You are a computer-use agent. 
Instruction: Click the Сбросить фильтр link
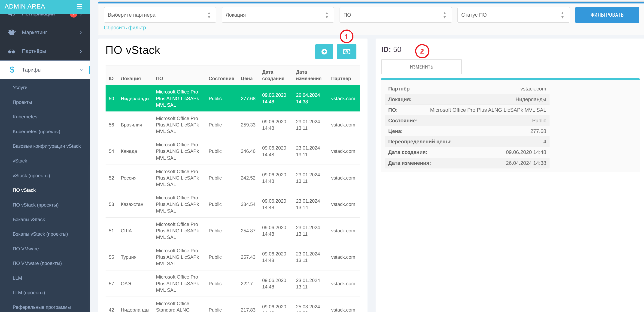pyautogui.click(x=125, y=28)
